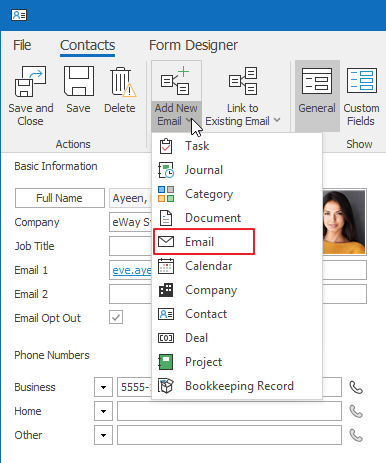
Task: Expand the Add New Email dropdown arrow
Action: (x=188, y=120)
